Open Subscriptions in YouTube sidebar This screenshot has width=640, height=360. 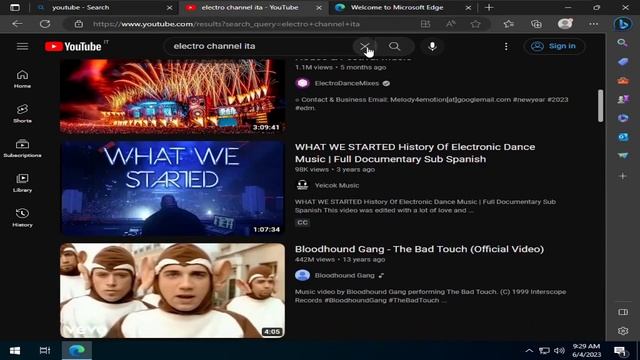pos(22,148)
